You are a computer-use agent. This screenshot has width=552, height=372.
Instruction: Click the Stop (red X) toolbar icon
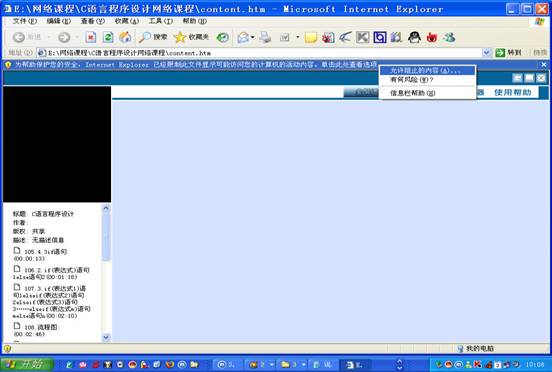[x=91, y=37]
